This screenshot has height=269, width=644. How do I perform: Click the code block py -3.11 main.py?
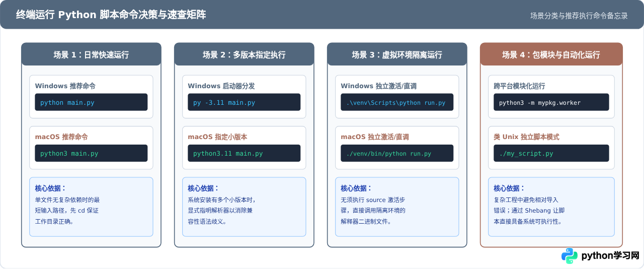244,102
